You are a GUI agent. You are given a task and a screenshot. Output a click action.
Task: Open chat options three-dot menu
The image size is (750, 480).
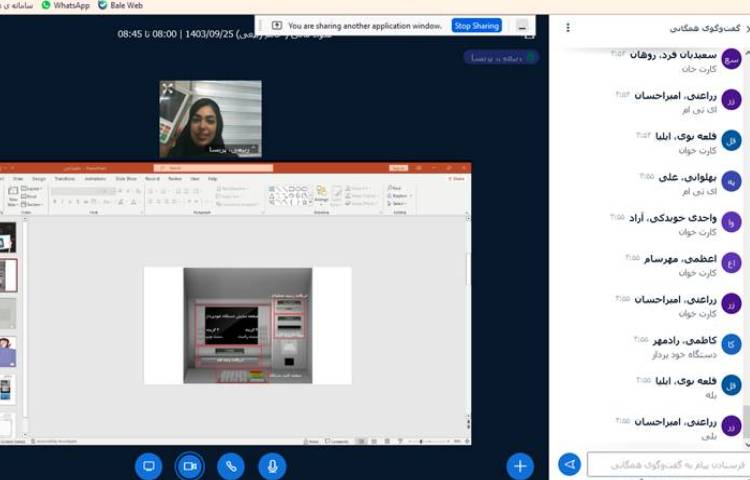coord(568,29)
